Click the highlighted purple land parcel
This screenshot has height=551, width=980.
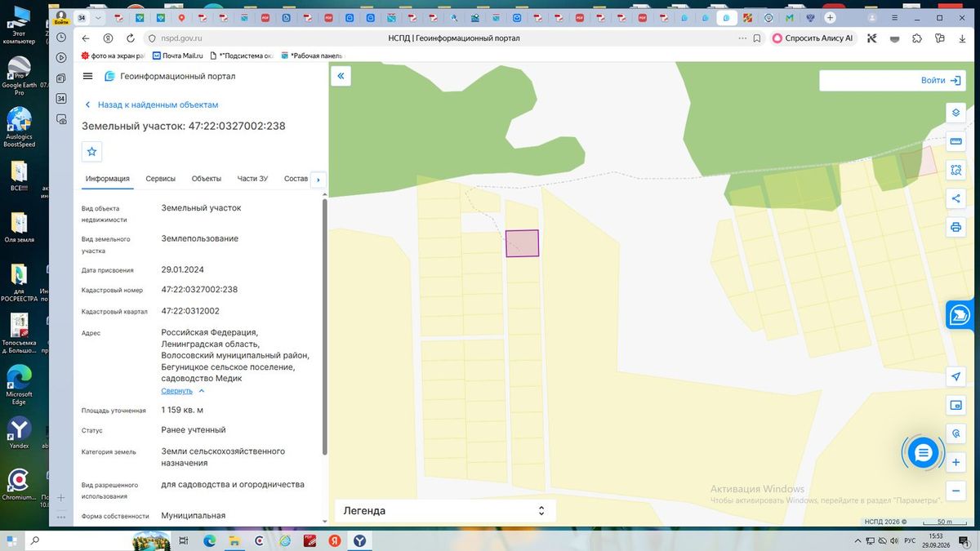pos(523,243)
